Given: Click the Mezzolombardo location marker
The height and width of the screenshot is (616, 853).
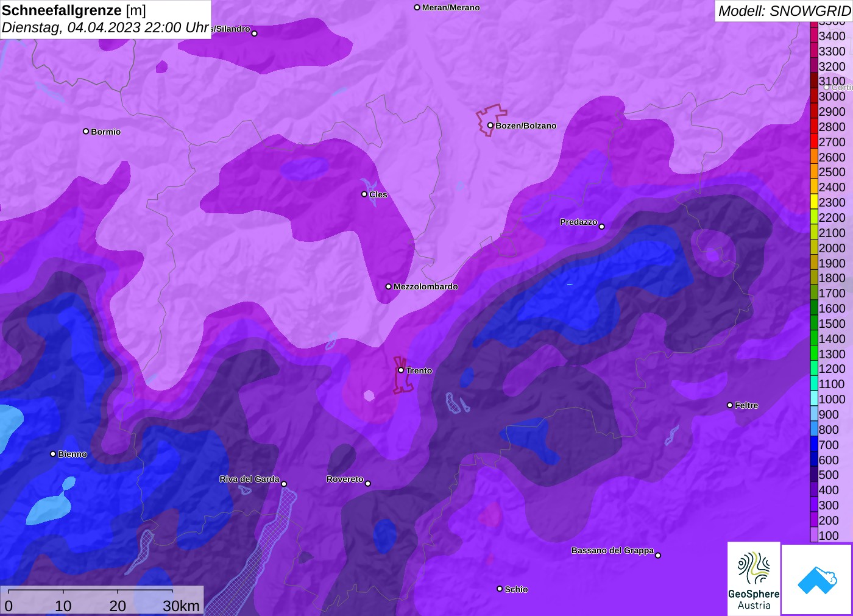Looking at the screenshot, I should pyautogui.click(x=389, y=286).
